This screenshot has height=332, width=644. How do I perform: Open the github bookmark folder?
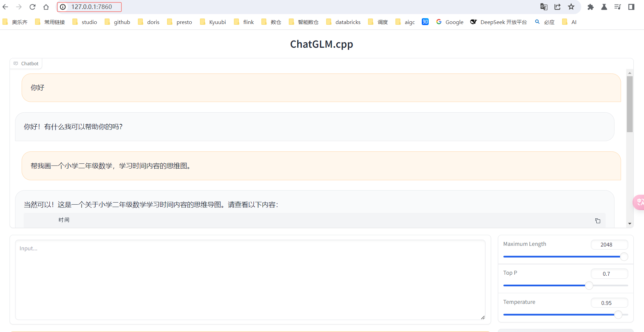117,22
